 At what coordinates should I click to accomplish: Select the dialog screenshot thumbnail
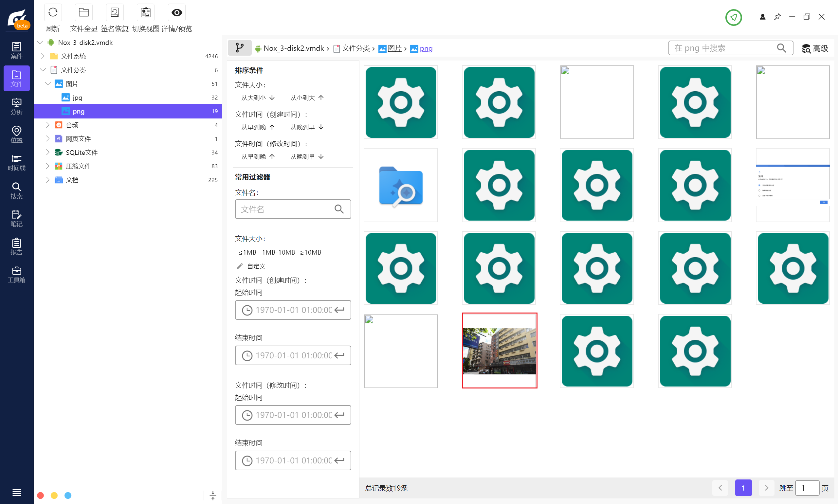click(793, 185)
